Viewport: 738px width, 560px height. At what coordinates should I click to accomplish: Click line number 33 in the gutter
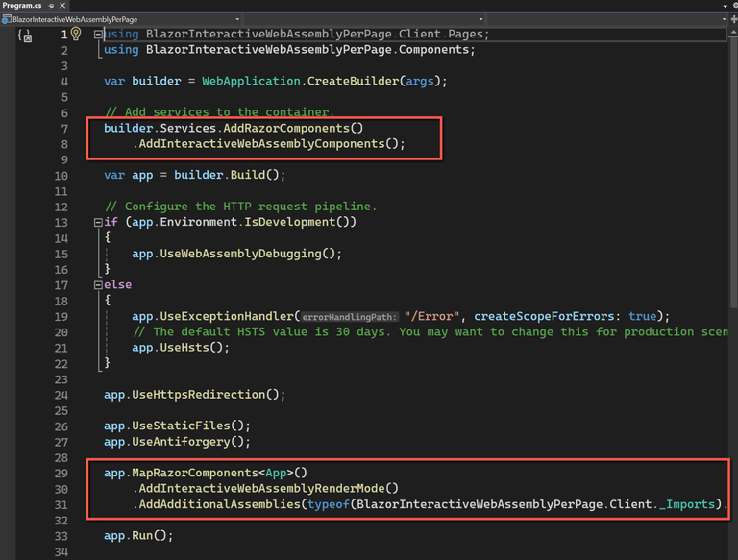[x=60, y=535]
